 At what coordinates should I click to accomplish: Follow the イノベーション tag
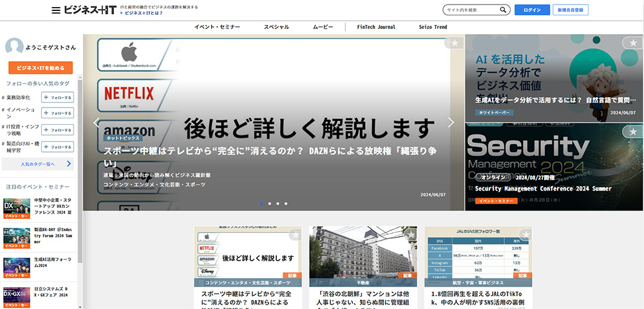click(x=57, y=113)
